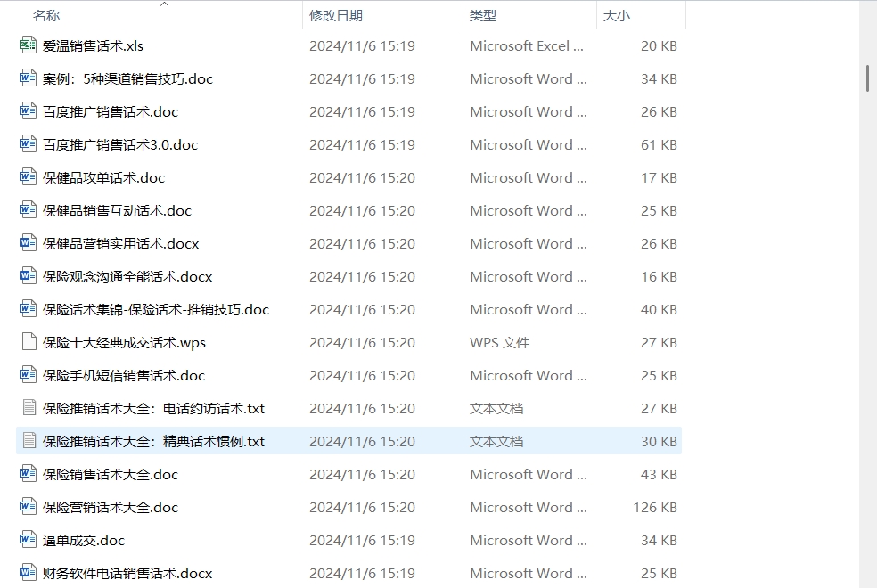Viewport: 877px width, 588px height.
Task: Select file name 保健品攻单话术.doc
Action: [x=103, y=178]
